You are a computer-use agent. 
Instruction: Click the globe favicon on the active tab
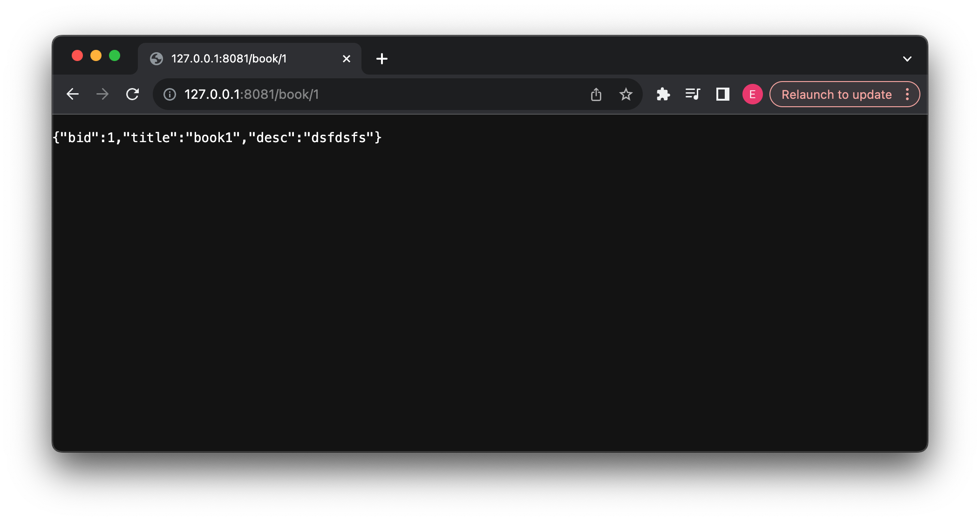pyautogui.click(x=156, y=59)
